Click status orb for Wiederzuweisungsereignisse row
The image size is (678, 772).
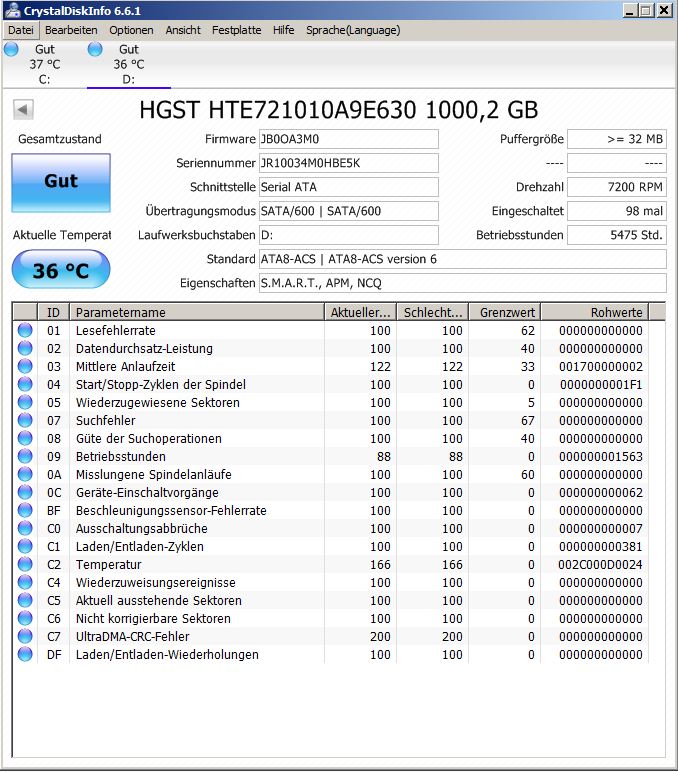[25, 582]
